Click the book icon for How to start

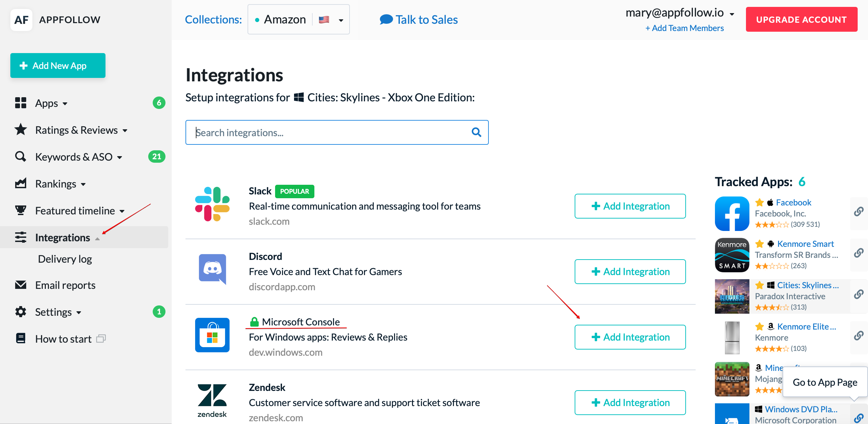point(21,338)
